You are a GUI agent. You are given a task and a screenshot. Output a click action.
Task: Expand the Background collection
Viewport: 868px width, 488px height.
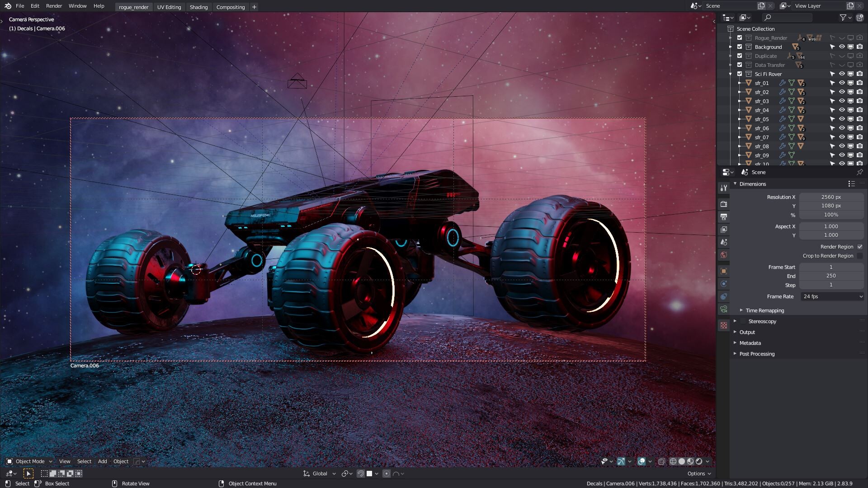(731, 47)
